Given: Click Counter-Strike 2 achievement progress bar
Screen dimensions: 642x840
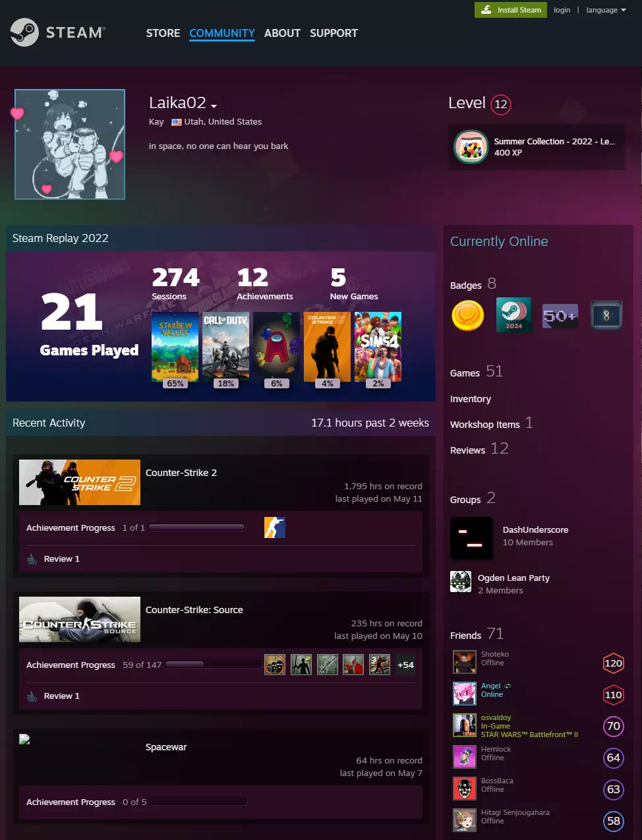Looking at the screenshot, I should click(x=197, y=527).
